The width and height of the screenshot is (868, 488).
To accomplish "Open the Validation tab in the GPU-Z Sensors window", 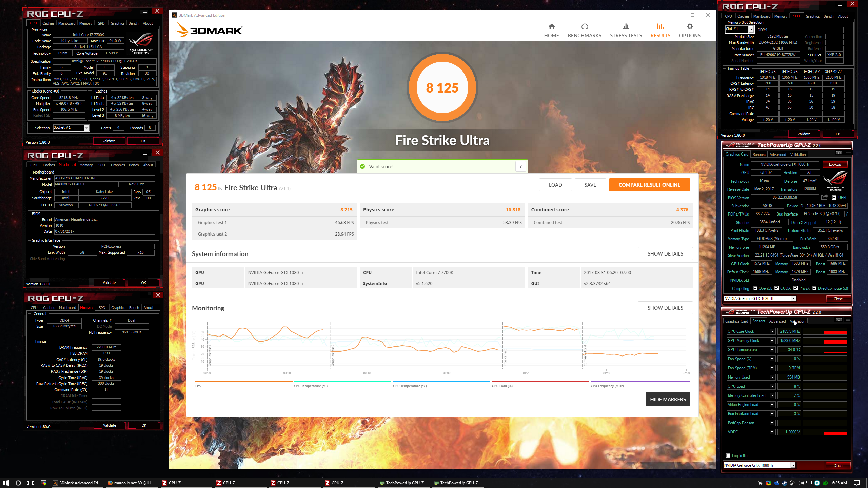I will pyautogui.click(x=797, y=321).
